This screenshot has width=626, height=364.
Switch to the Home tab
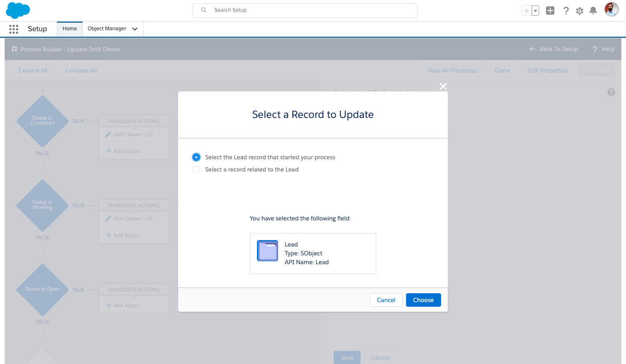pyautogui.click(x=70, y=29)
